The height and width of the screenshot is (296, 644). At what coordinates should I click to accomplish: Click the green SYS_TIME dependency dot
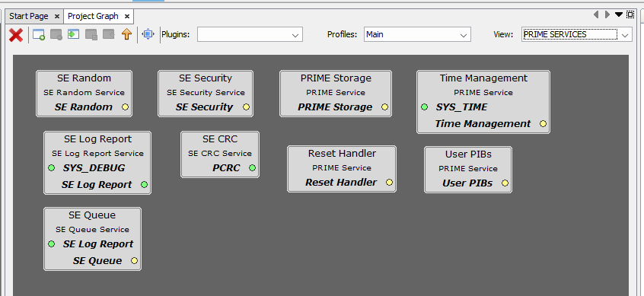tap(425, 107)
